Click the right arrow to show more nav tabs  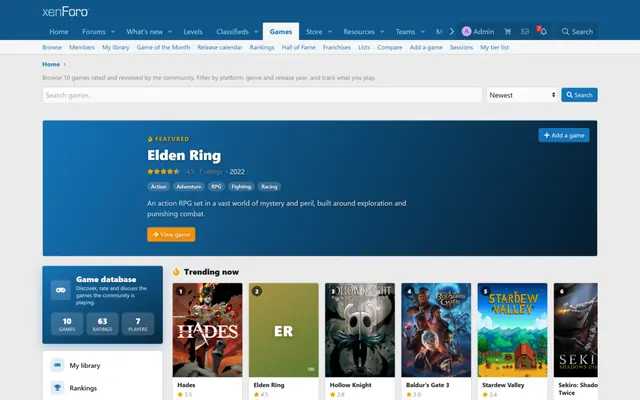coord(451,31)
